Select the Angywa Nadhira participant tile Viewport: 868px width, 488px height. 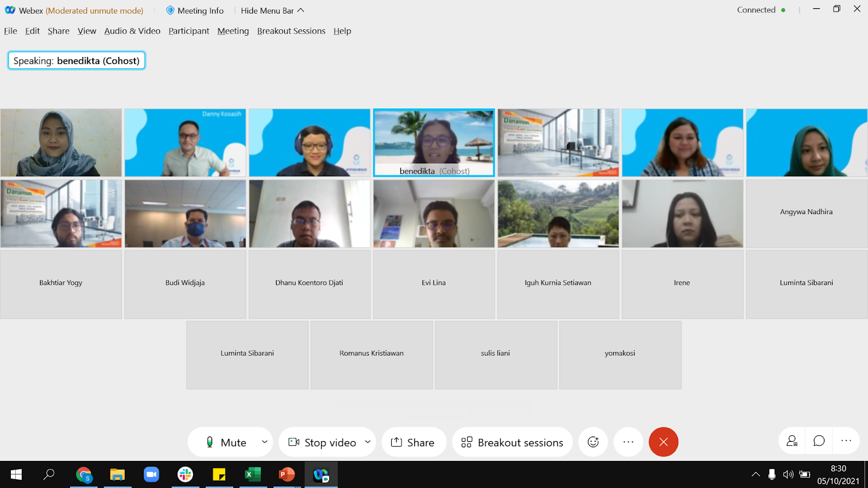807,214
